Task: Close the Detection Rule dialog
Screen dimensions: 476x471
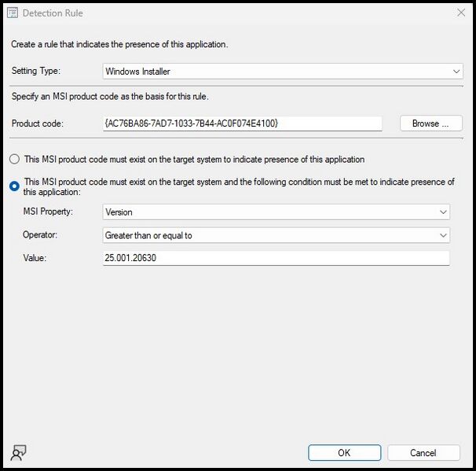Action: pyautogui.click(x=461, y=13)
